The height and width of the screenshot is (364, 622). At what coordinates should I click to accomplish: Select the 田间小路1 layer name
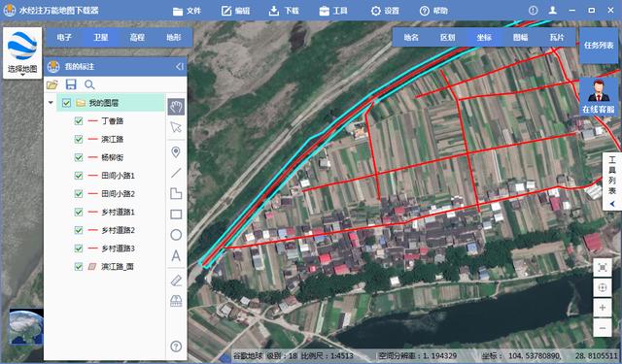pos(118,176)
